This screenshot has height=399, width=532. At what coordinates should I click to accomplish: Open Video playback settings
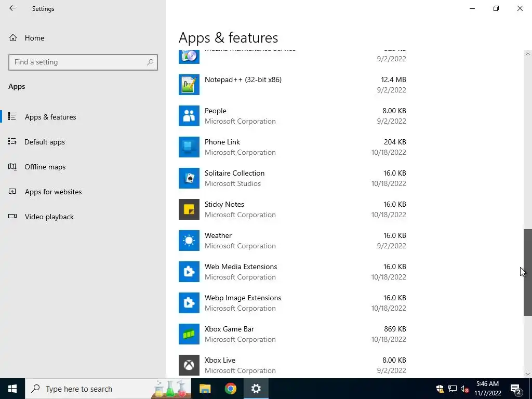(83, 217)
